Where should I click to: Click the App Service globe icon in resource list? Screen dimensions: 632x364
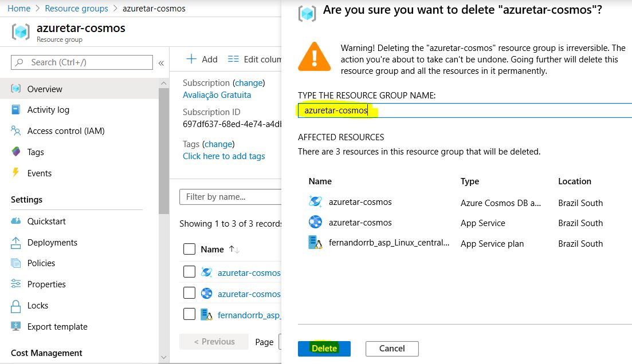(207, 293)
